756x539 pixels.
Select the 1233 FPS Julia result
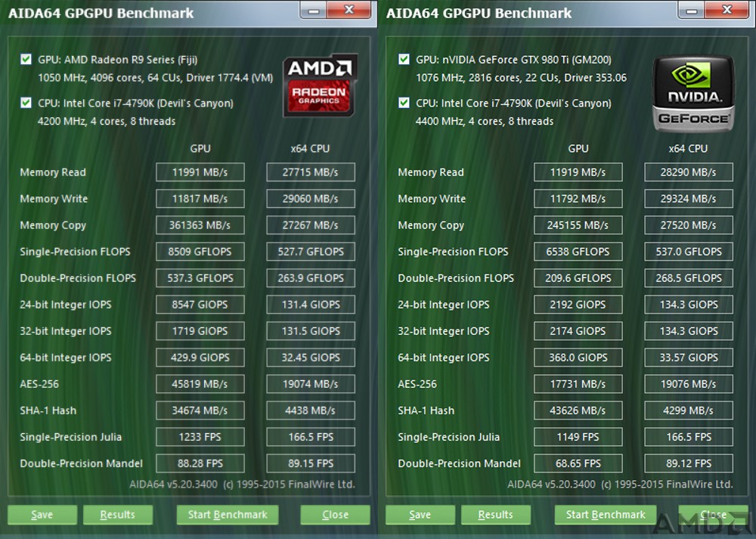[200, 437]
